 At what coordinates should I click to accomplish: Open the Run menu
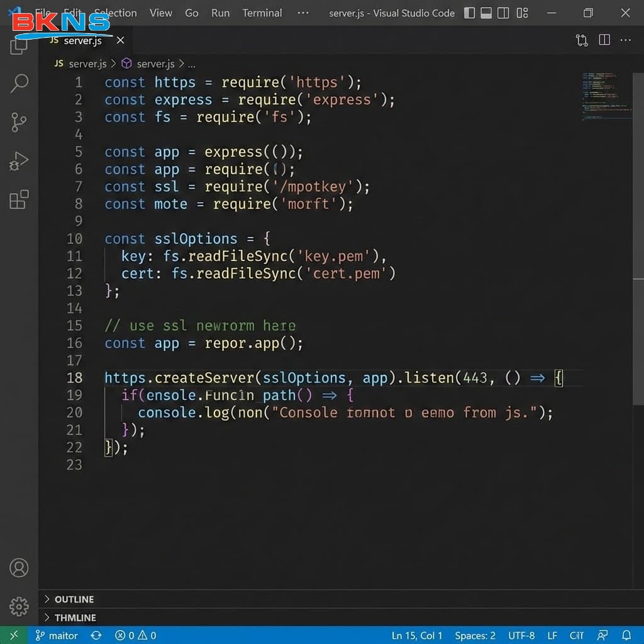tap(220, 13)
